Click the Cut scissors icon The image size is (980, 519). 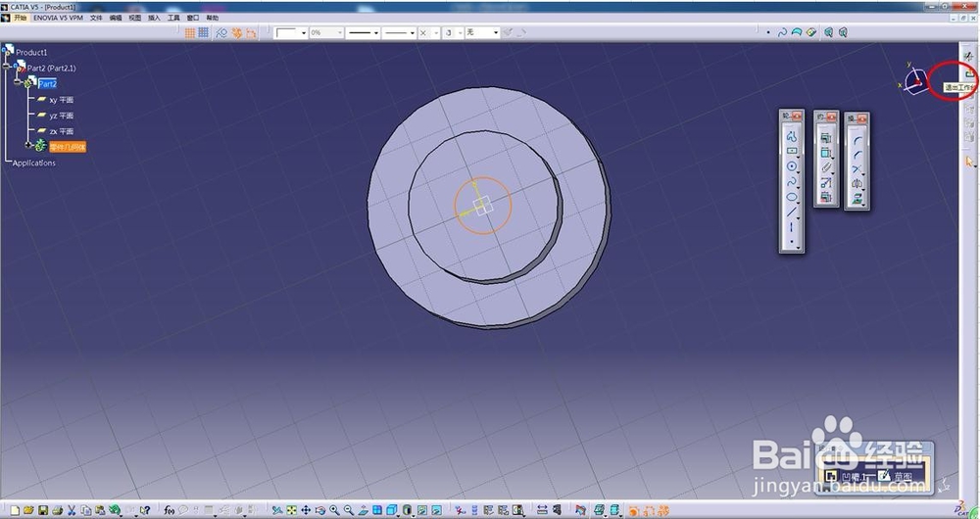pyautogui.click(x=72, y=510)
